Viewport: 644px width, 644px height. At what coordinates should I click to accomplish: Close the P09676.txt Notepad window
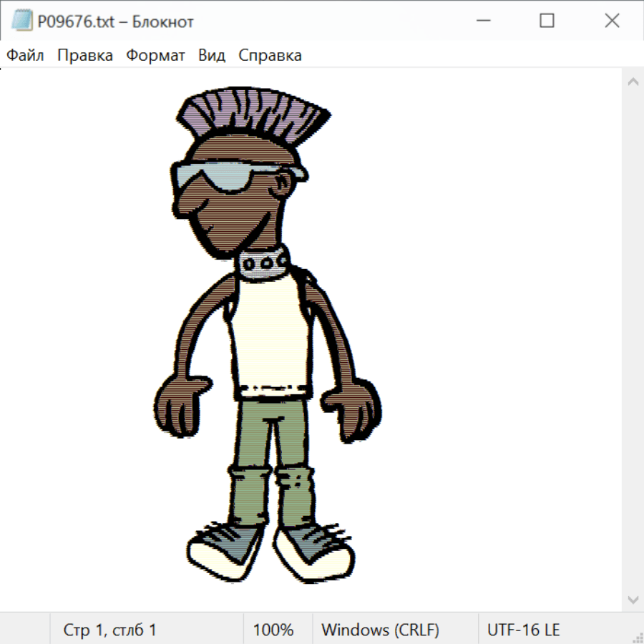pos(612,21)
